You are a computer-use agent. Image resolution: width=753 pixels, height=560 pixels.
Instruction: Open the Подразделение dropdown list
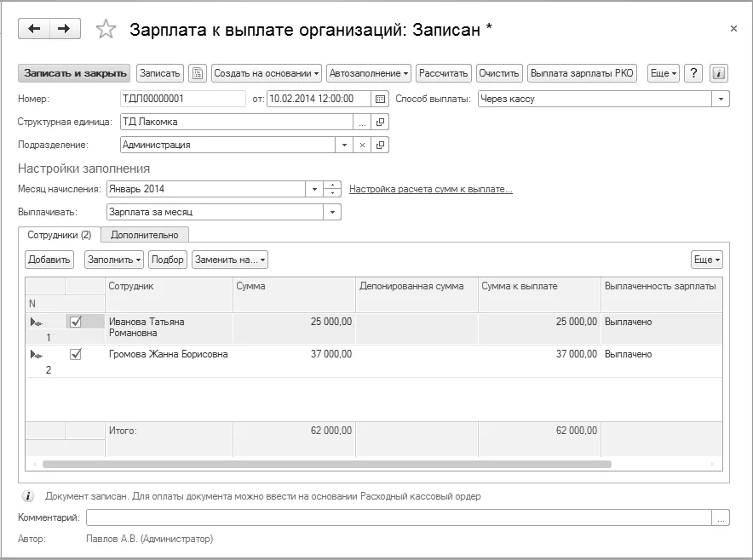coord(344,145)
